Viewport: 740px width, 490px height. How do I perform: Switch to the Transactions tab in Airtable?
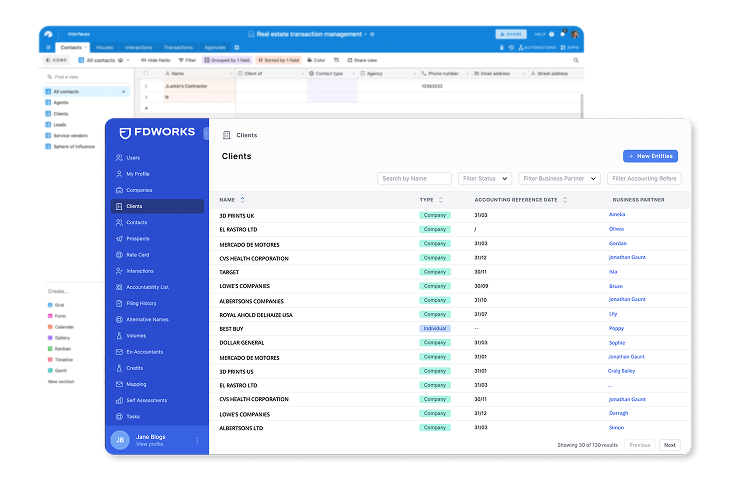coord(178,47)
